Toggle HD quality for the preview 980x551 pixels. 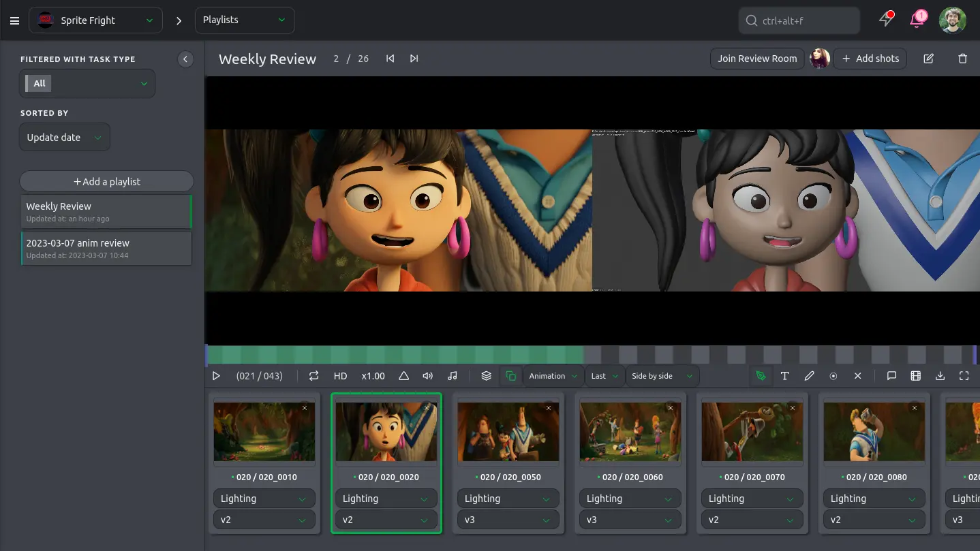point(340,376)
